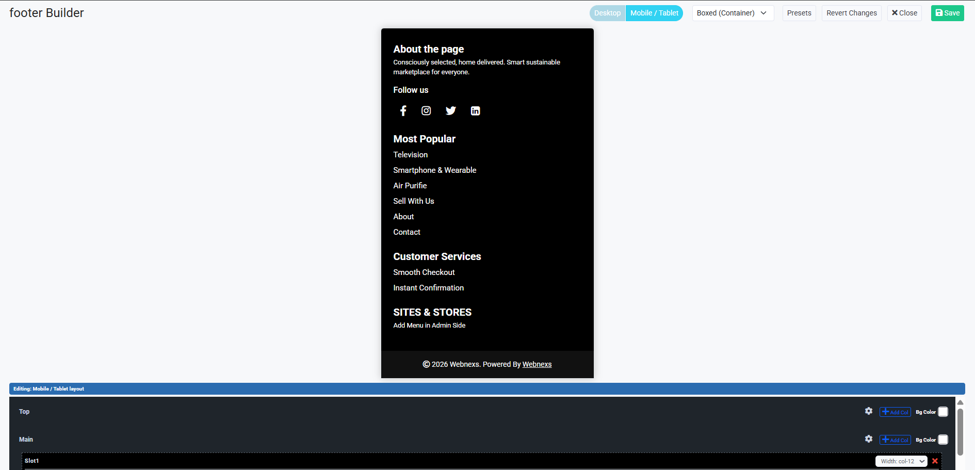Close the footer builder
Screen dimensions: 975x470
click(904, 13)
